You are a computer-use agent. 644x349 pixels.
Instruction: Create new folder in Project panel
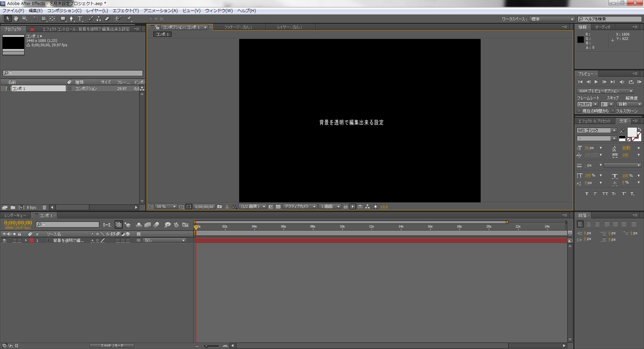pyautogui.click(x=13, y=207)
